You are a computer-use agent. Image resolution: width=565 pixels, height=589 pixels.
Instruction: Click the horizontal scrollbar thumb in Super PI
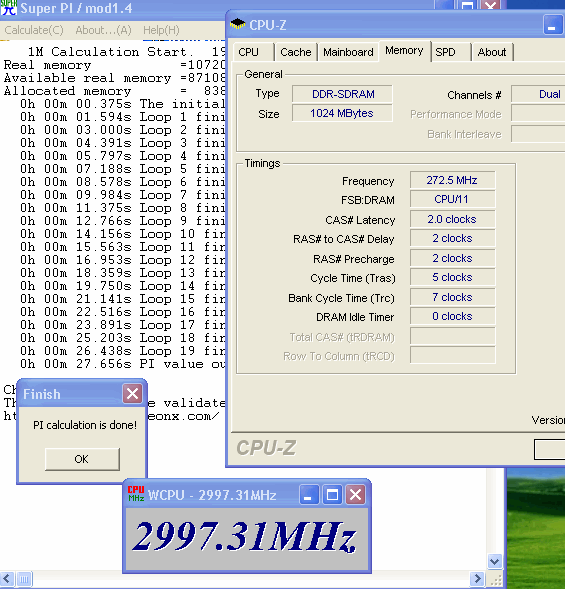[x=24, y=578]
